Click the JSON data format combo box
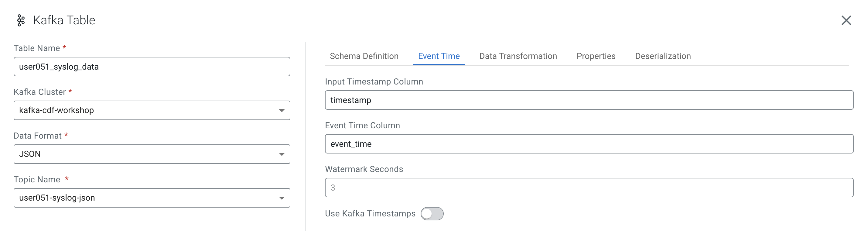The height and width of the screenshot is (231, 868). click(x=152, y=154)
